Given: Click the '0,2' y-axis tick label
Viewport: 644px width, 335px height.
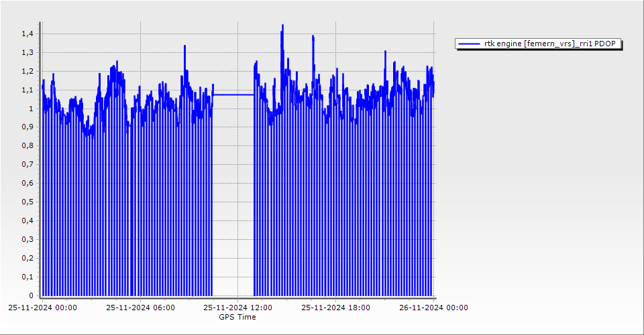Looking at the screenshot, I should point(28,258).
